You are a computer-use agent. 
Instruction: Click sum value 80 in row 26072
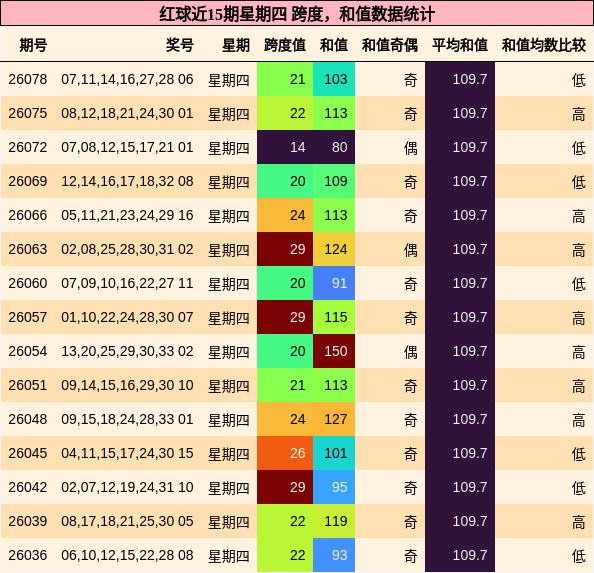click(334, 147)
